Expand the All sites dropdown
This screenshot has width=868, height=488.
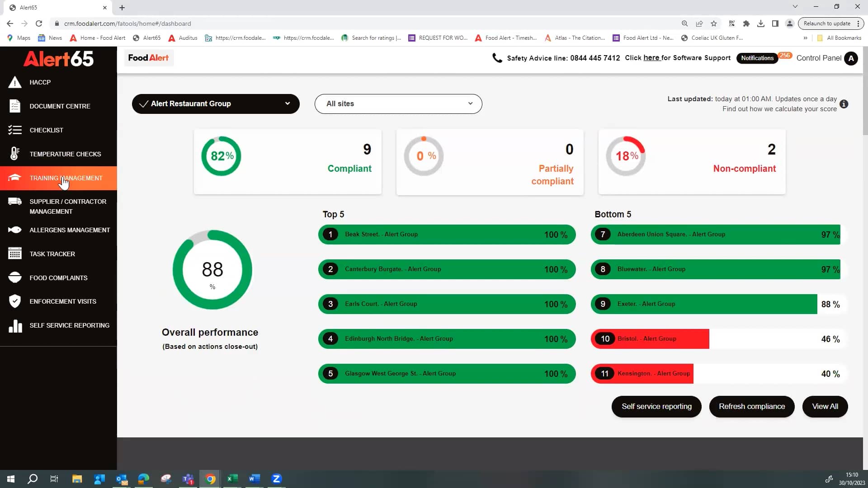[x=398, y=103]
